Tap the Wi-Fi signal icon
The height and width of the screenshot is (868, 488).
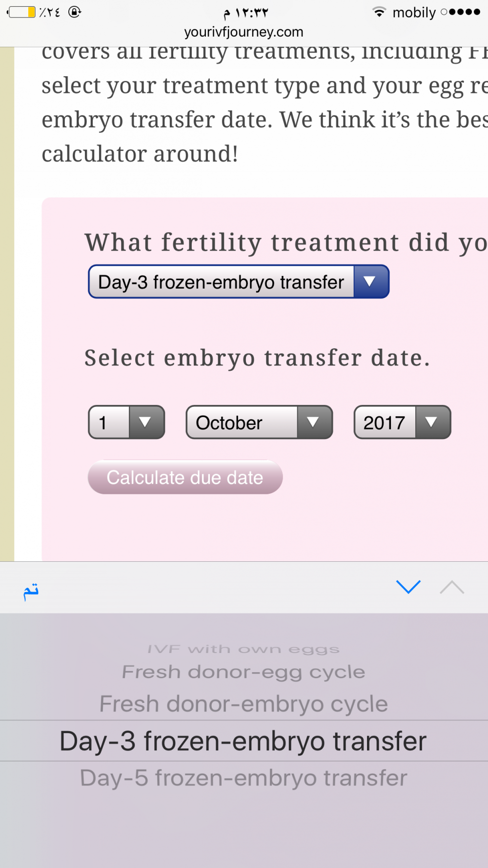tap(379, 12)
